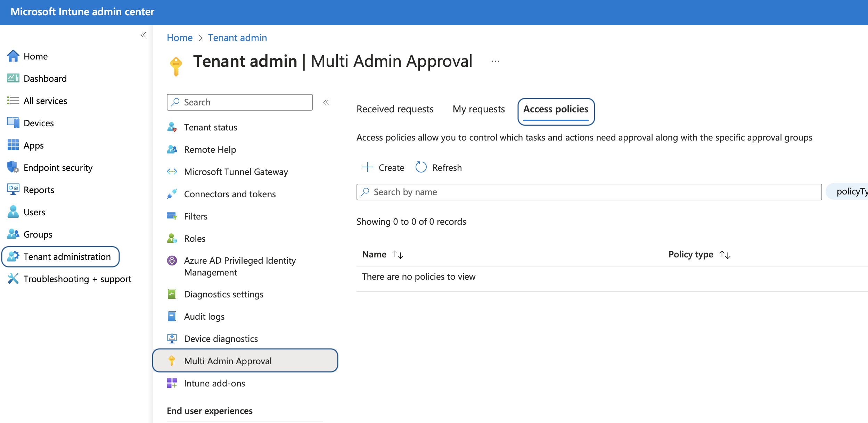
Task: Create a new access policy
Action: [x=383, y=168]
